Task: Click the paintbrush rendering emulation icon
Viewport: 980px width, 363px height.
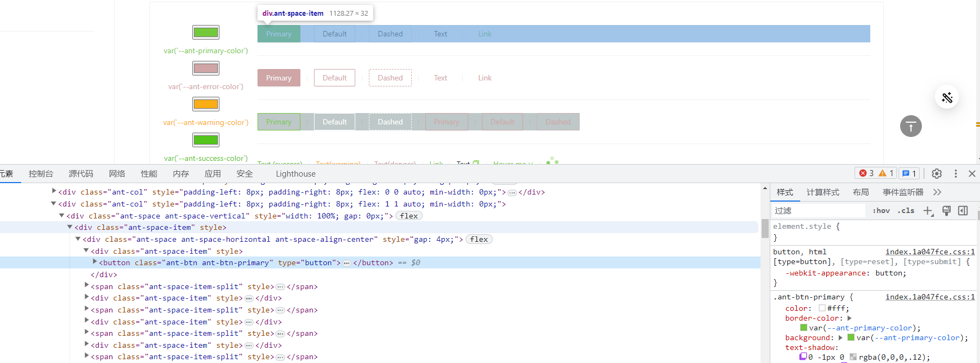Action: click(x=946, y=211)
